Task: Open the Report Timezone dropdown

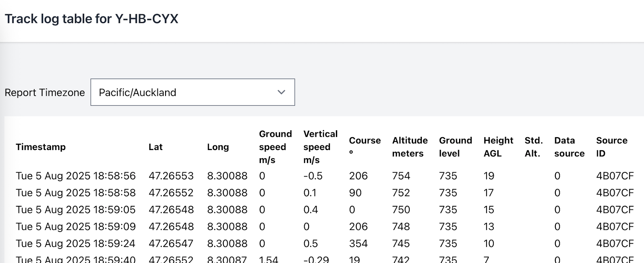Action: (x=192, y=92)
